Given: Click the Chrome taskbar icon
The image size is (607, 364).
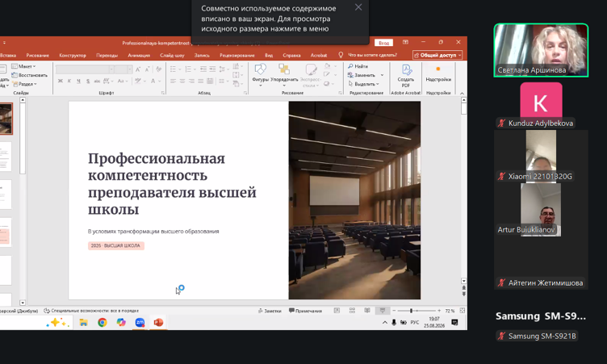Looking at the screenshot, I should 103,322.
